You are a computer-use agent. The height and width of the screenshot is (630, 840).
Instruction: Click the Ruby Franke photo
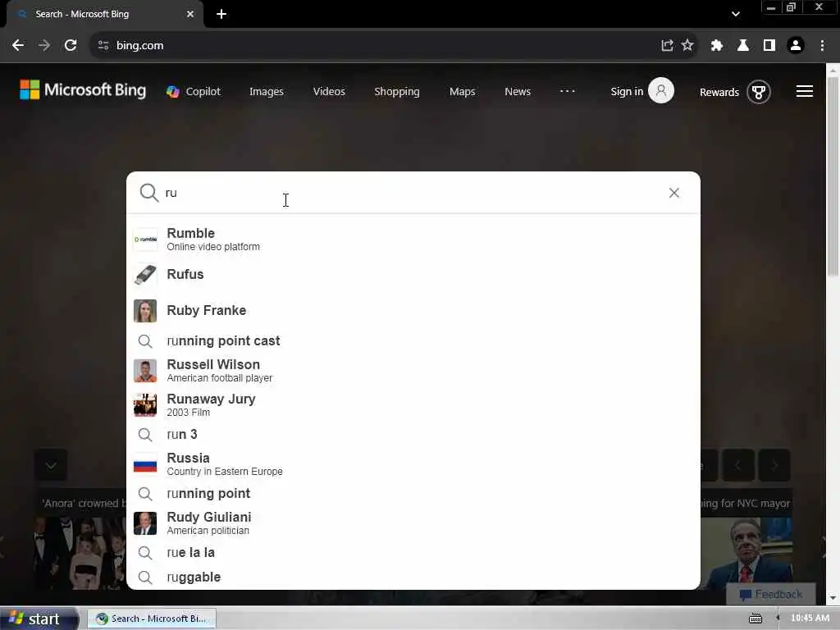point(145,311)
